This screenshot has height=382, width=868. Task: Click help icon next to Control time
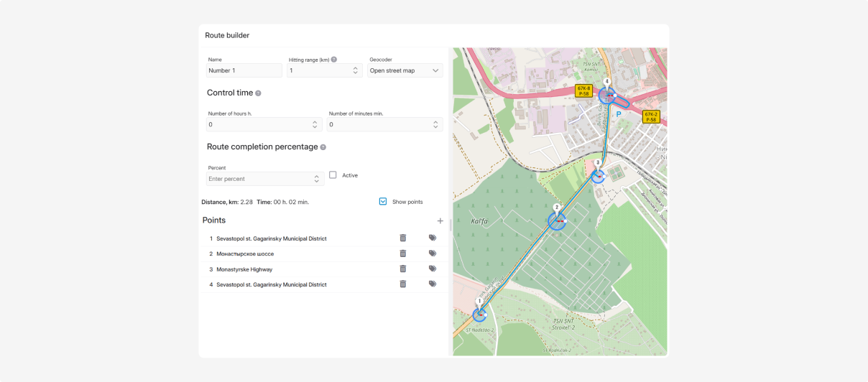tap(259, 93)
